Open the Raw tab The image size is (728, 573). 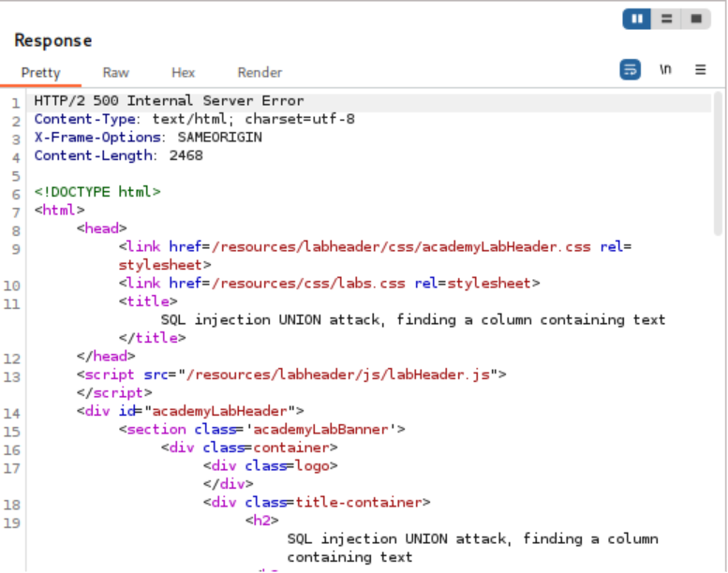116,72
